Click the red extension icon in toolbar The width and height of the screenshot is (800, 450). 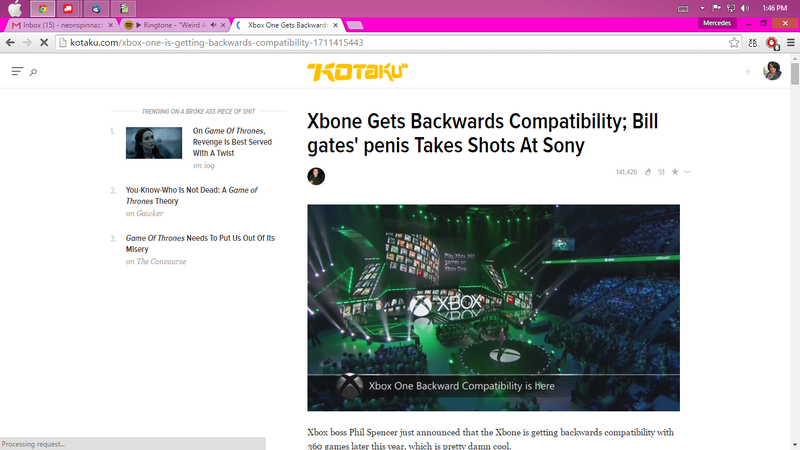click(772, 43)
